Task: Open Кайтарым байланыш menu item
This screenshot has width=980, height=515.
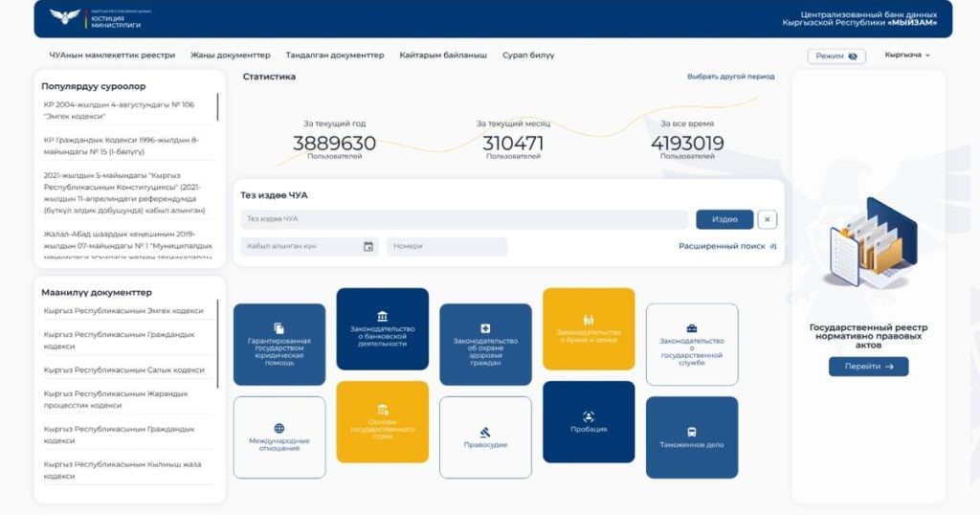Action: click(443, 55)
